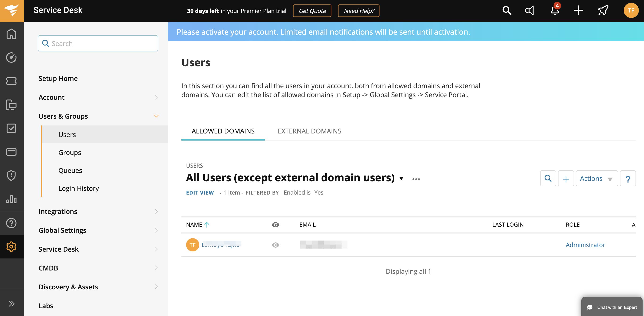Open the All Users view dropdown arrow

click(401, 179)
